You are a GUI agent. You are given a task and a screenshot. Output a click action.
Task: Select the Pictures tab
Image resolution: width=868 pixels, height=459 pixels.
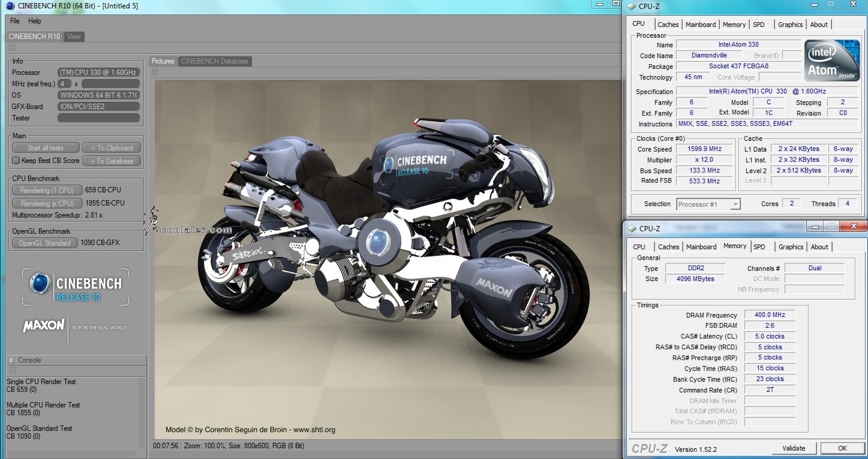[163, 61]
